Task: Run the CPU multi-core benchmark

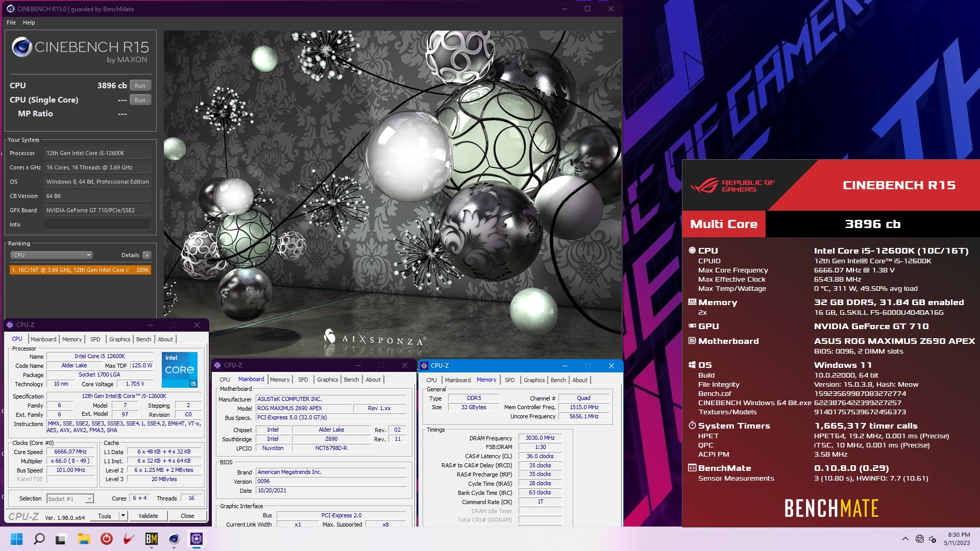Action: (140, 86)
